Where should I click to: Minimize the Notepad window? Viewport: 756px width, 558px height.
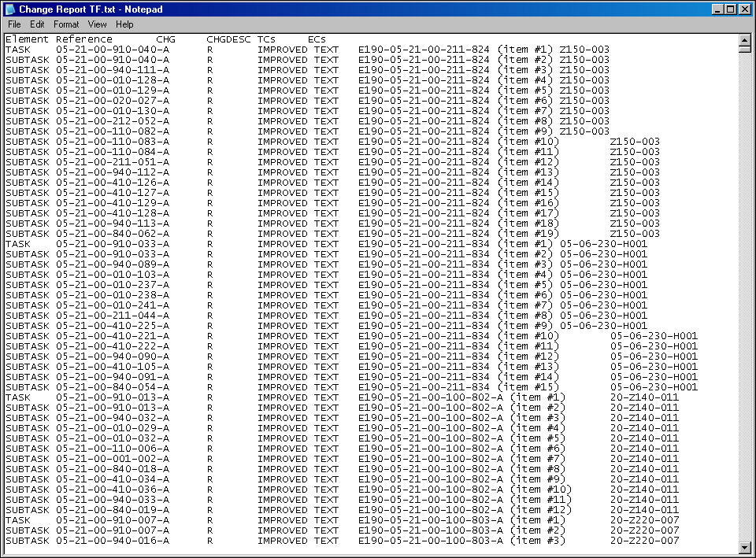pyautogui.click(x=718, y=9)
